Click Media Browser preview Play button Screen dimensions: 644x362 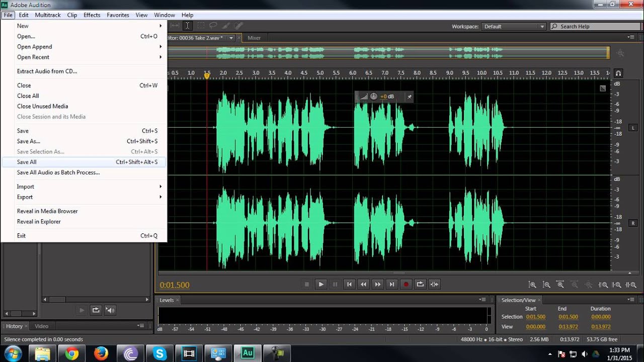(82, 310)
